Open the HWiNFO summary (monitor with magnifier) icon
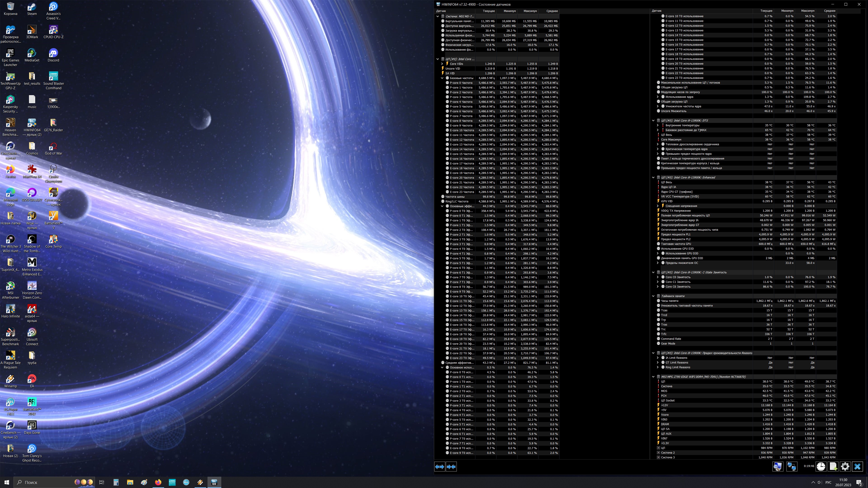The image size is (868, 488). (x=778, y=467)
